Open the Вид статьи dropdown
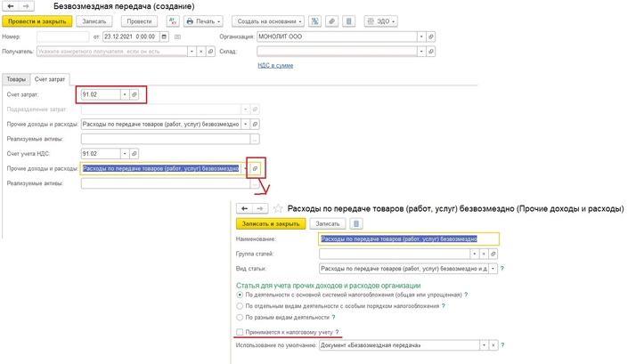The image size is (636, 364). pyautogui.click(x=493, y=269)
